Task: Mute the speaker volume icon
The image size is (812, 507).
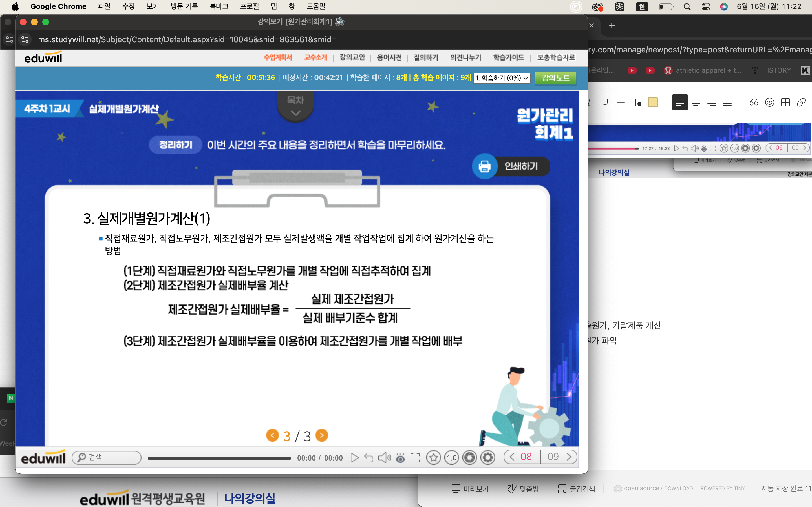Action: (384, 458)
